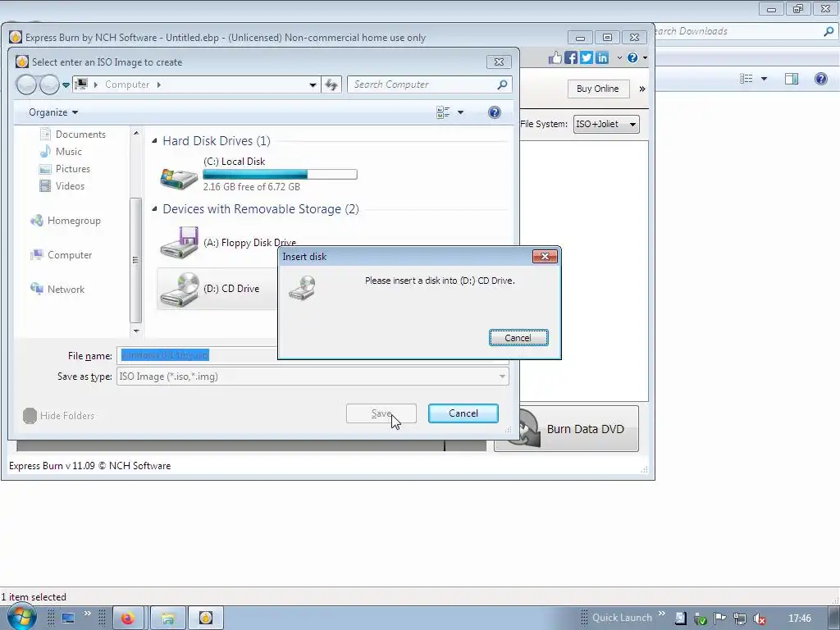Click the search magnifier in Search Computer
This screenshot has width=840, height=630.
[502, 84]
